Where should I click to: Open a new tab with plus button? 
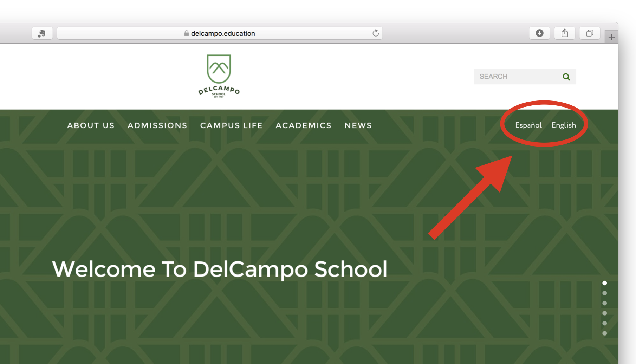point(611,37)
